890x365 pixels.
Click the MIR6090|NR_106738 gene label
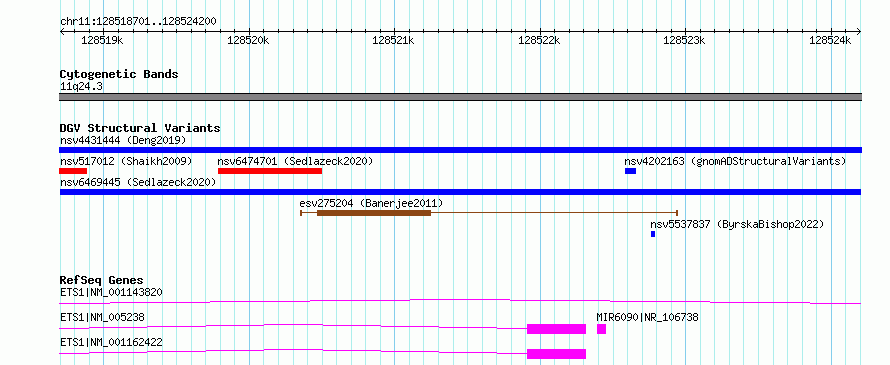click(x=647, y=317)
